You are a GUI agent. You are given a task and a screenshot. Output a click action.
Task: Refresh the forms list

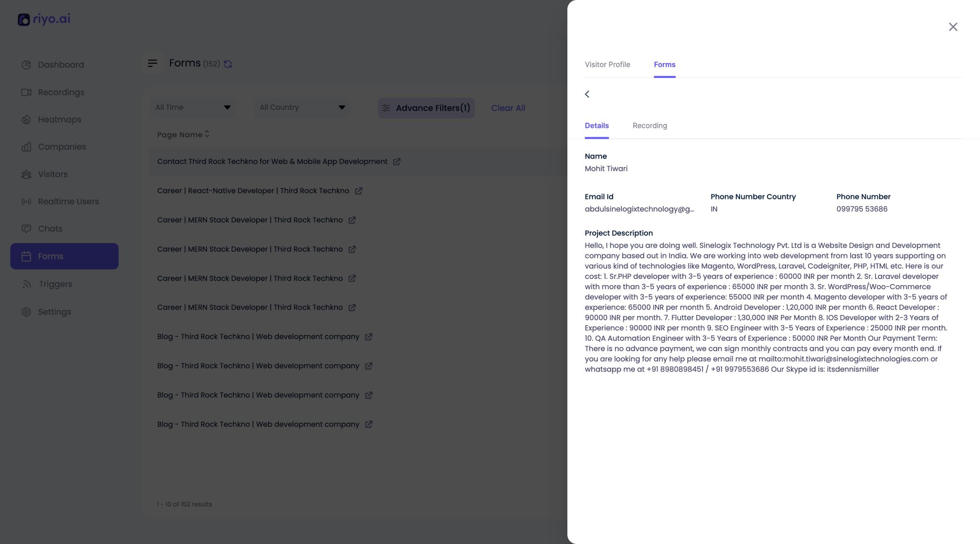pyautogui.click(x=228, y=64)
